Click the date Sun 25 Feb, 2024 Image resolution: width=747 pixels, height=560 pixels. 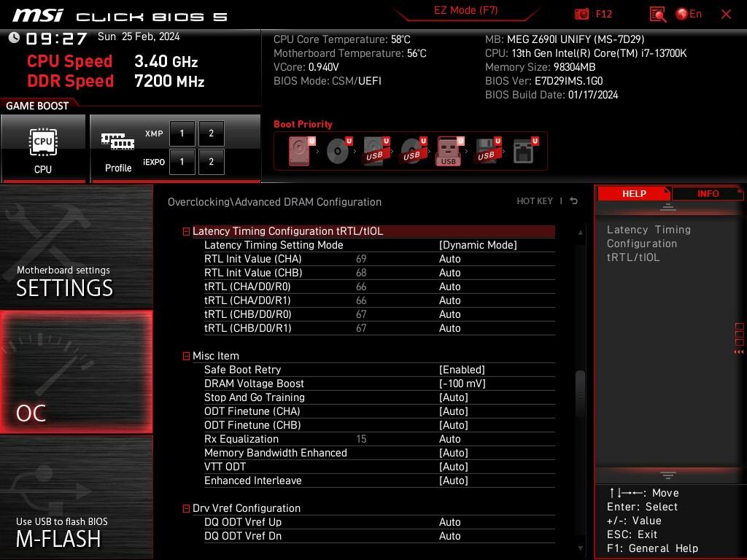139,36
